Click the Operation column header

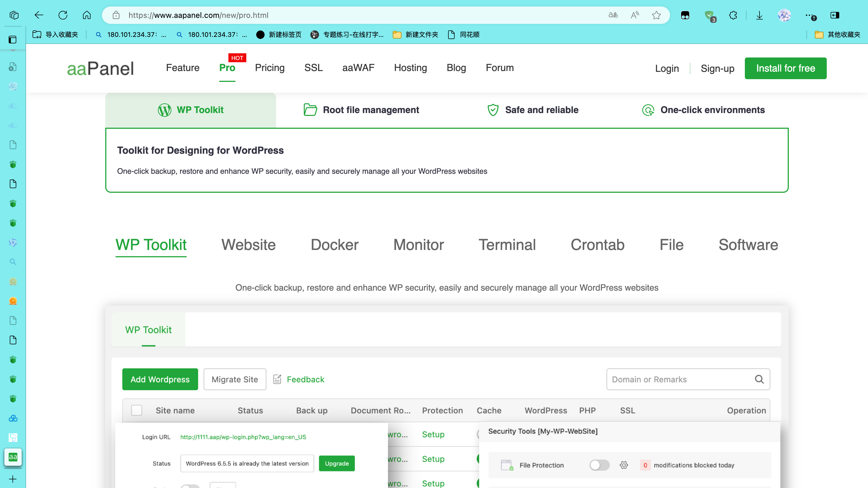746,410
